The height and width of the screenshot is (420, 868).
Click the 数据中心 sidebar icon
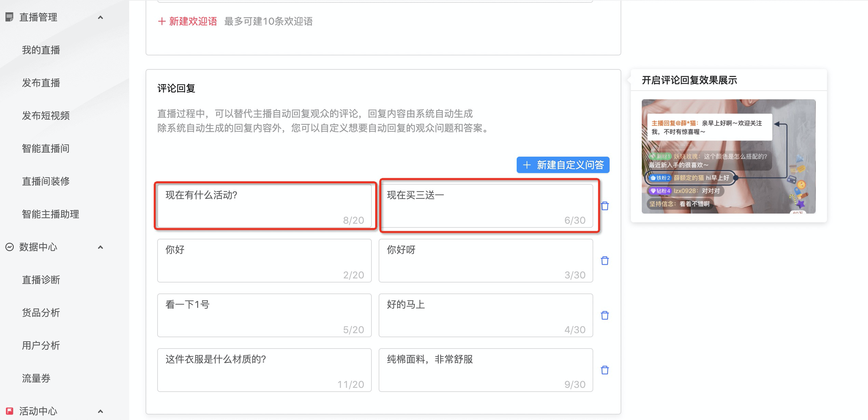coord(10,247)
